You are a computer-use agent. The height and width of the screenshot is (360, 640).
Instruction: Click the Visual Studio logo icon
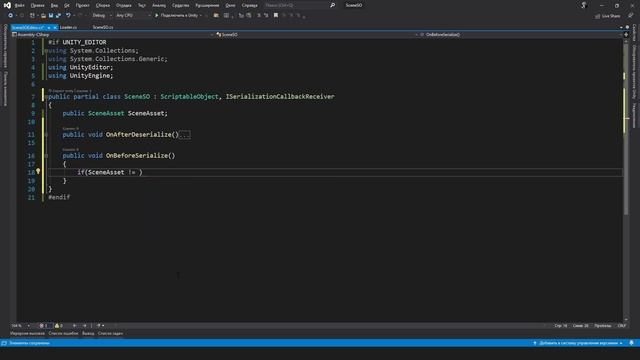pos(7,5)
